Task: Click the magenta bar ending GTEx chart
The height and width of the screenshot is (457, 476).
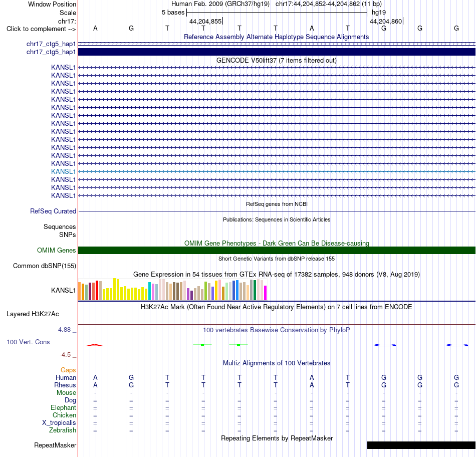Action: [x=266, y=293]
